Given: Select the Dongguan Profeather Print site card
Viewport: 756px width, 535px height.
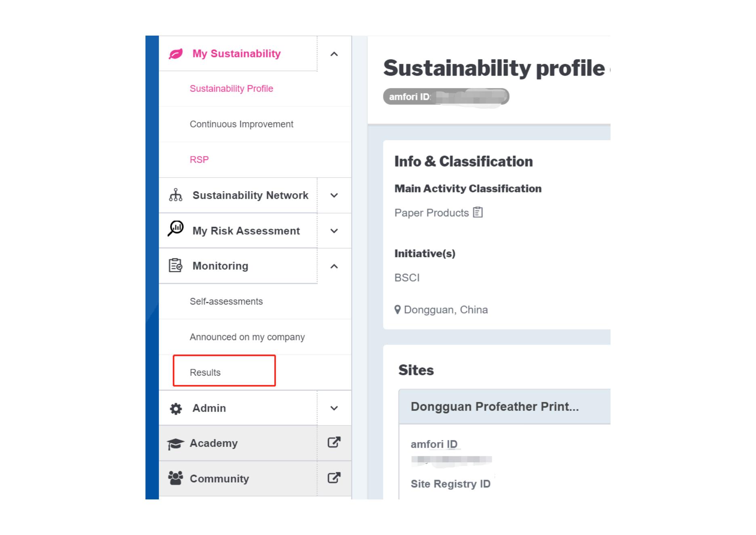Looking at the screenshot, I should point(495,406).
